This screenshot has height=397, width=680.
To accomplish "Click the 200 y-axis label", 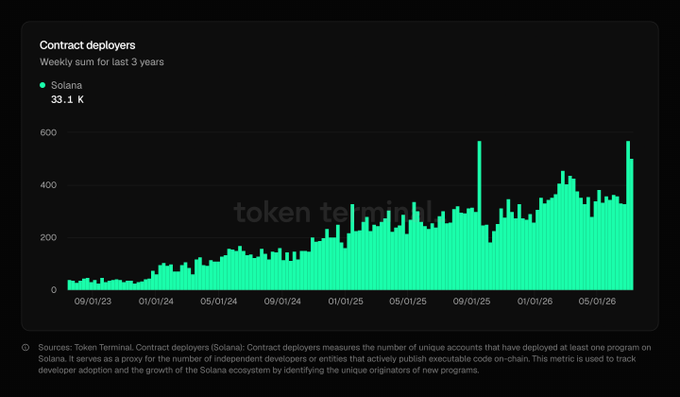I will (x=48, y=238).
